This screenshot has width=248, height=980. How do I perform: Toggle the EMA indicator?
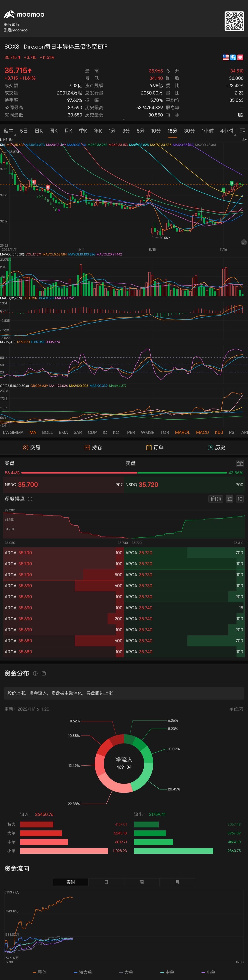[x=63, y=432]
